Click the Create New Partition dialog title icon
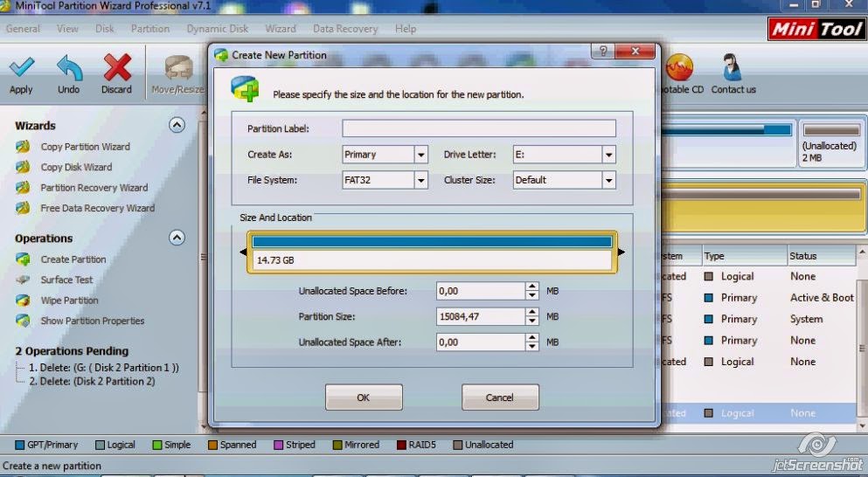Screen dimensions: 868x477 (221, 55)
